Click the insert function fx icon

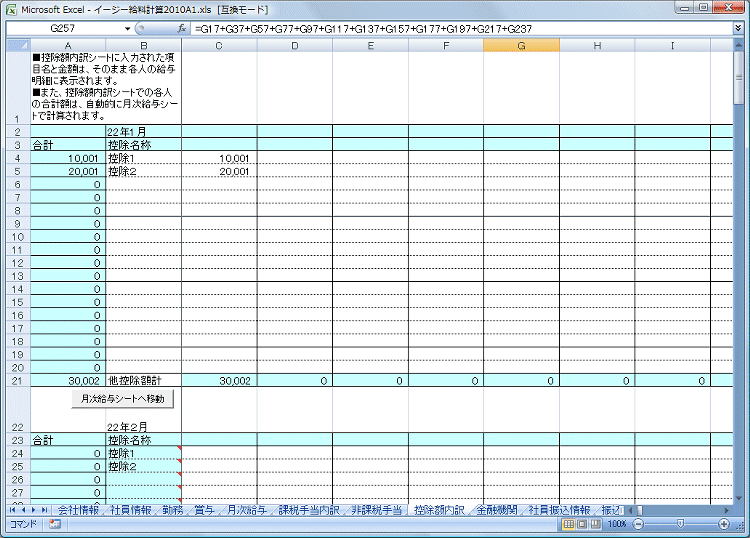click(182, 29)
